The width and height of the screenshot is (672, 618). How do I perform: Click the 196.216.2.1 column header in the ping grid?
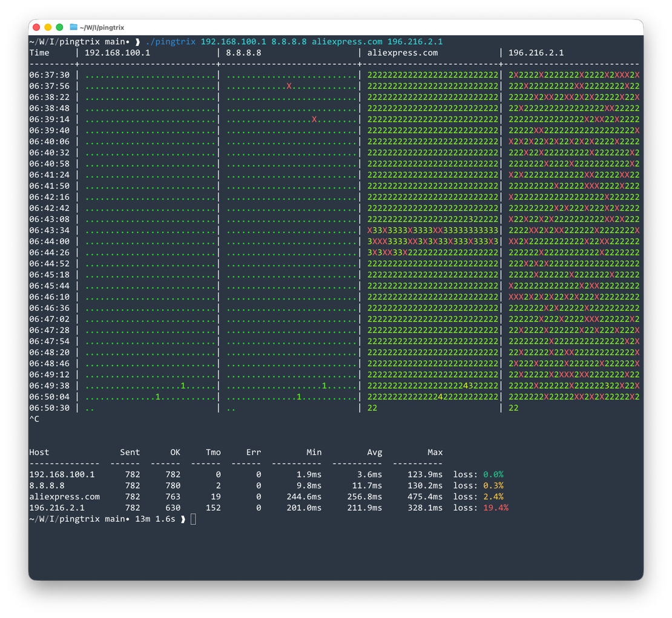(x=536, y=53)
